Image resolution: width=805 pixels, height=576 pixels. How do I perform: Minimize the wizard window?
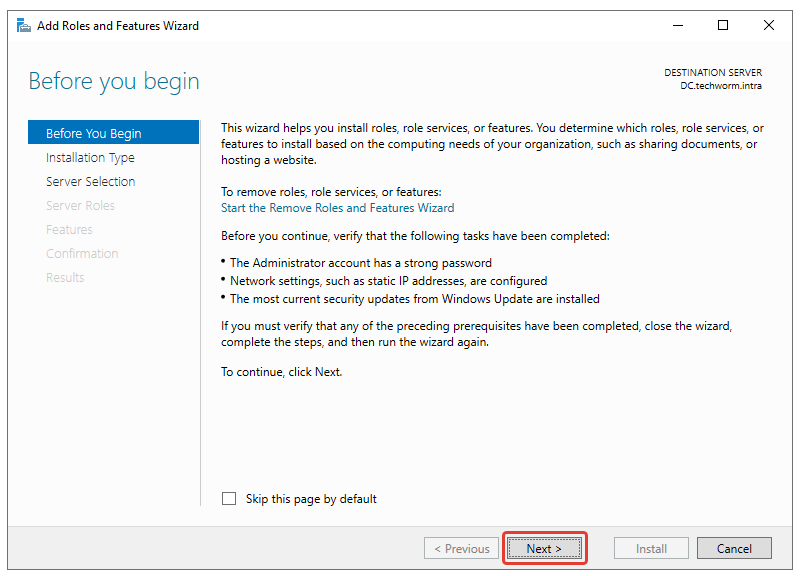click(x=677, y=26)
